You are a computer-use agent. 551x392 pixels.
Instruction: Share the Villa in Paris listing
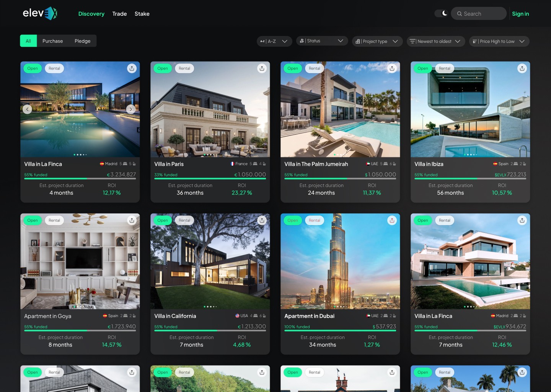(x=262, y=69)
